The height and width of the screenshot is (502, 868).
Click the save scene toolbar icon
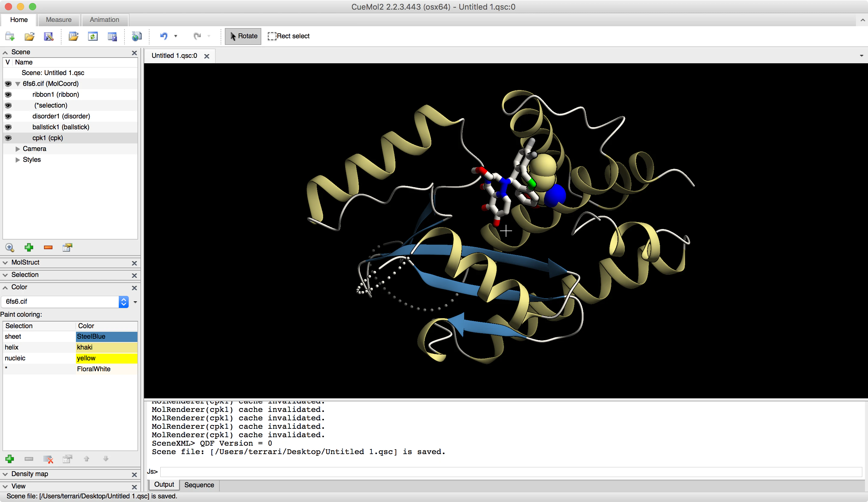tap(49, 36)
